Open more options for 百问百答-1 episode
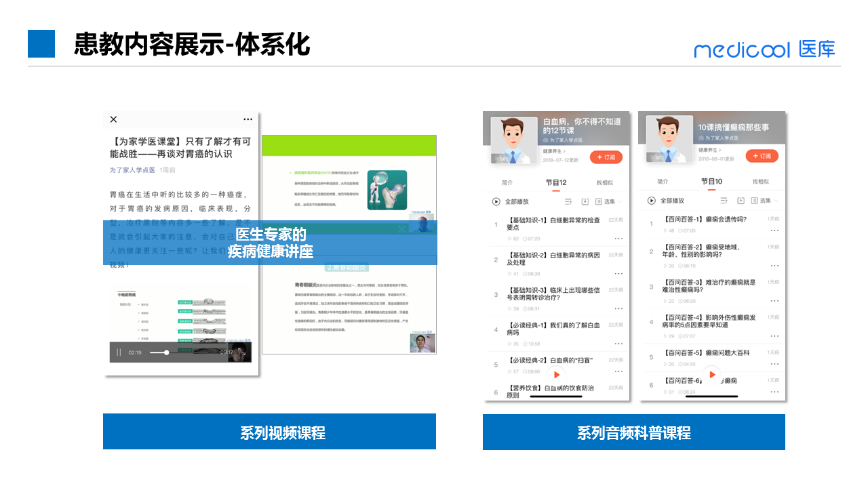The width and height of the screenshot is (868, 488). [774, 230]
